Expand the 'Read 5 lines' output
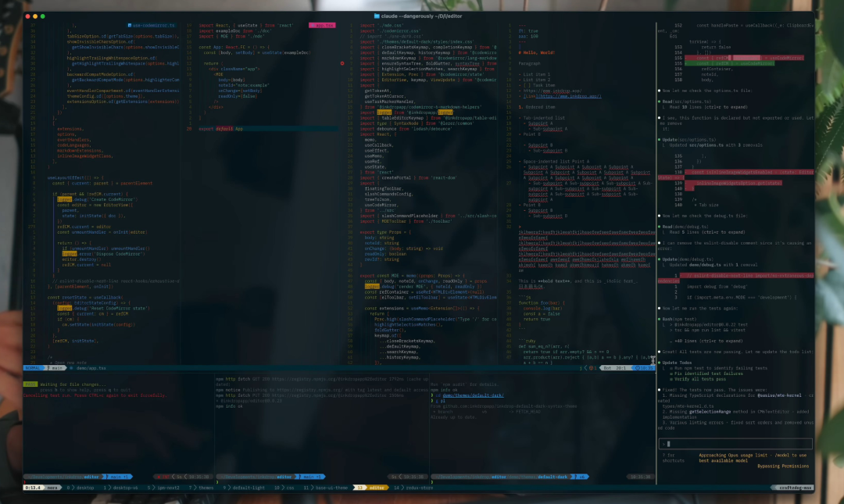 pyautogui.click(x=707, y=232)
